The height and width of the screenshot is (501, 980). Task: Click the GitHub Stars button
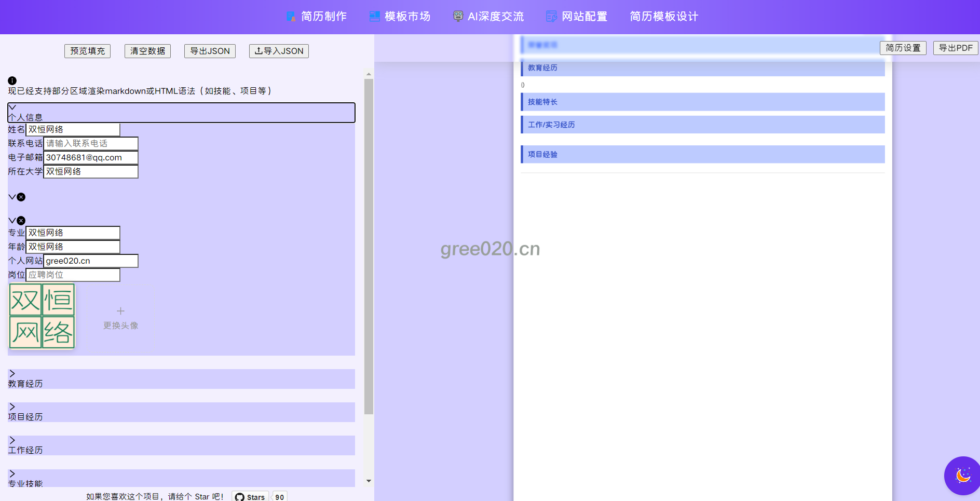pos(250,496)
